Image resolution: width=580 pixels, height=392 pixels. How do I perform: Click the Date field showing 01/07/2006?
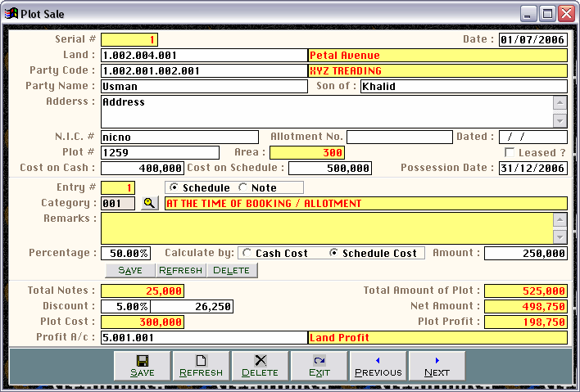[533, 39]
